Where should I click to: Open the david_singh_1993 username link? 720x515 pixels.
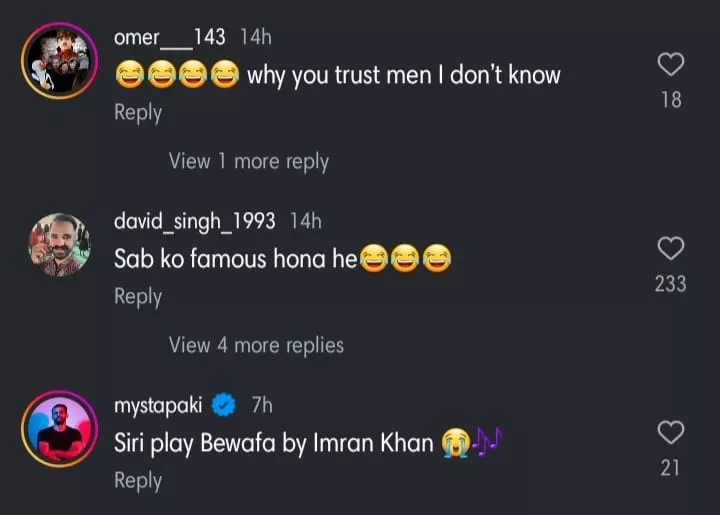point(195,221)
